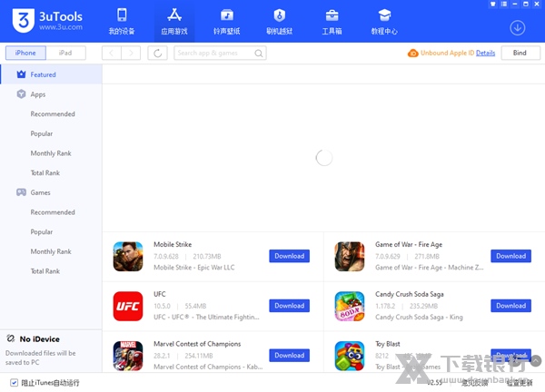Open the Ringtones & Wallpapers (铃声壁纸) section

226,22
